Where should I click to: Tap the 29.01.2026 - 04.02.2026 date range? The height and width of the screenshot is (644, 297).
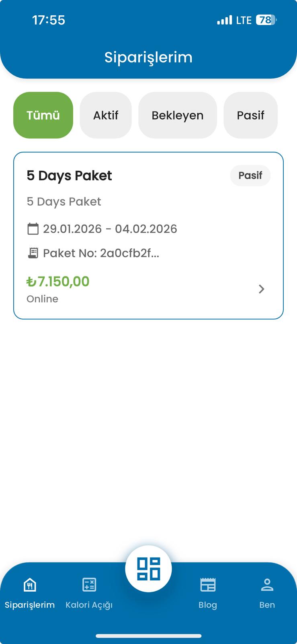coord(110,229)
